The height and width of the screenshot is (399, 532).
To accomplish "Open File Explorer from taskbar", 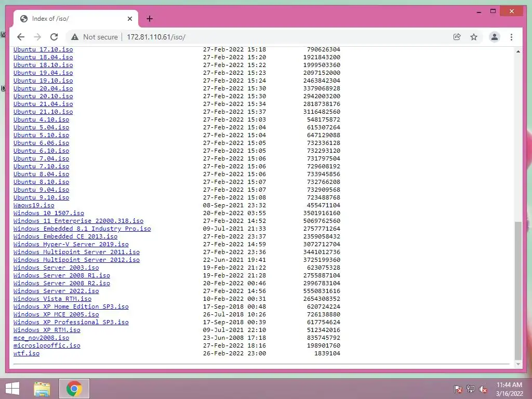I will click(42, 389).
